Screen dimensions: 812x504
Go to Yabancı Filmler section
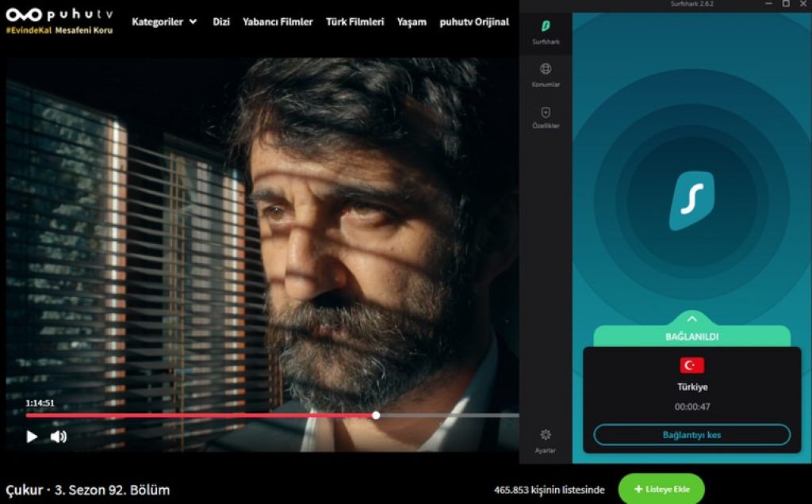tap(278, 21)
